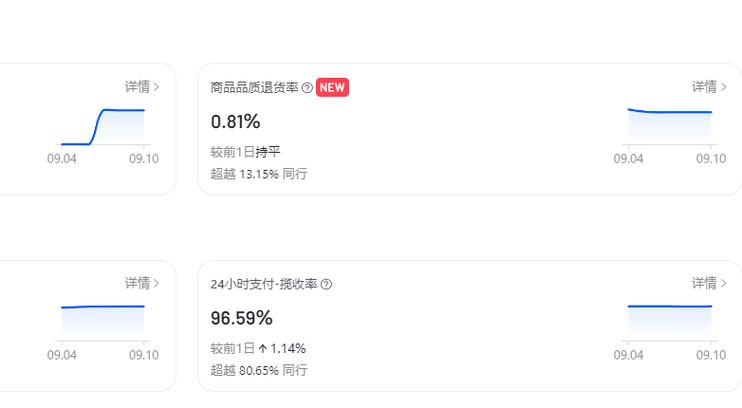The width and height of the screenshot is (742, 408).
Task: Open help icon next to 24小时支付-揽收率
Action: pyautogui.click(x=326, y=284)
